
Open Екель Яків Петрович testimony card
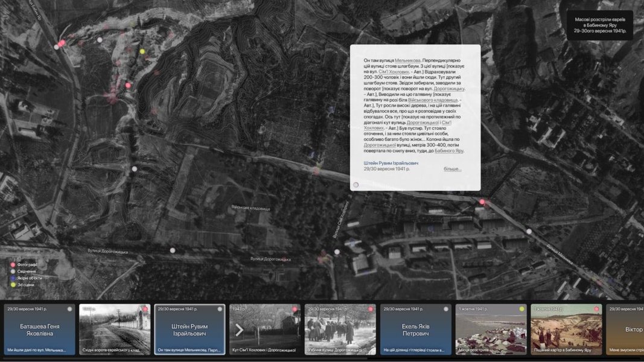(415, 329)
